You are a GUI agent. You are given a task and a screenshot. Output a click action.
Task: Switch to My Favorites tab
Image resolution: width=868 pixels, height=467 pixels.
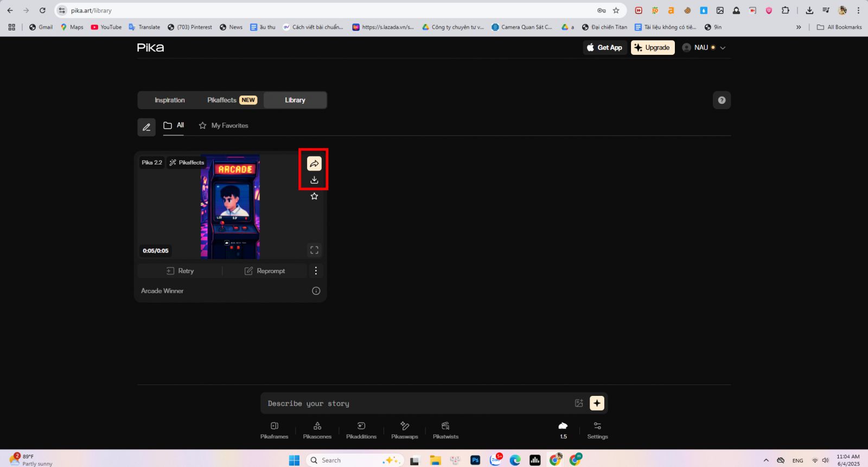click(x=224, y=125)
